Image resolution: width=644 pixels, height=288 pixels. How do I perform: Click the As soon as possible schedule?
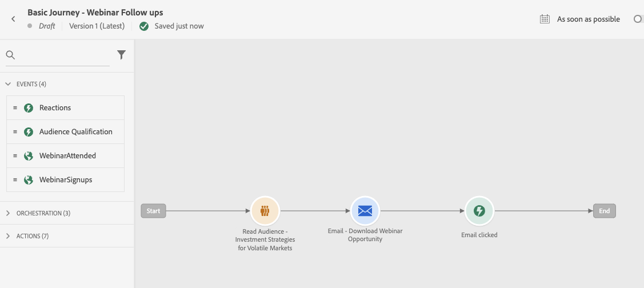588,19
